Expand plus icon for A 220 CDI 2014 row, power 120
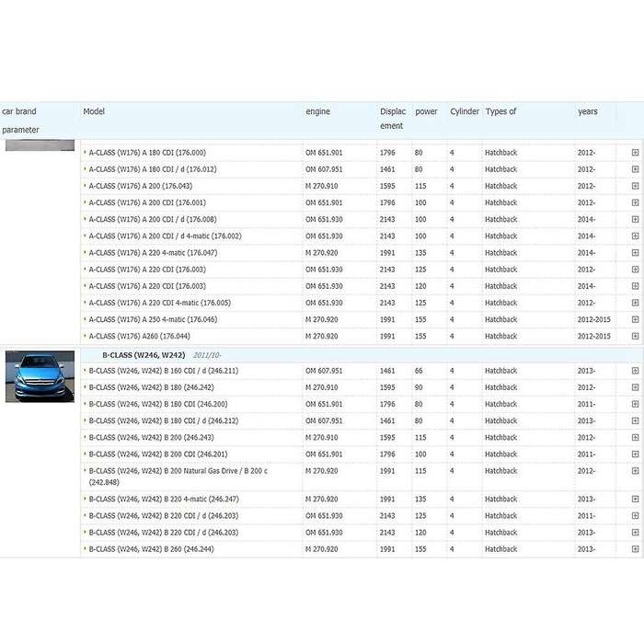The image size is (644, 644). (x=635, y=286)
